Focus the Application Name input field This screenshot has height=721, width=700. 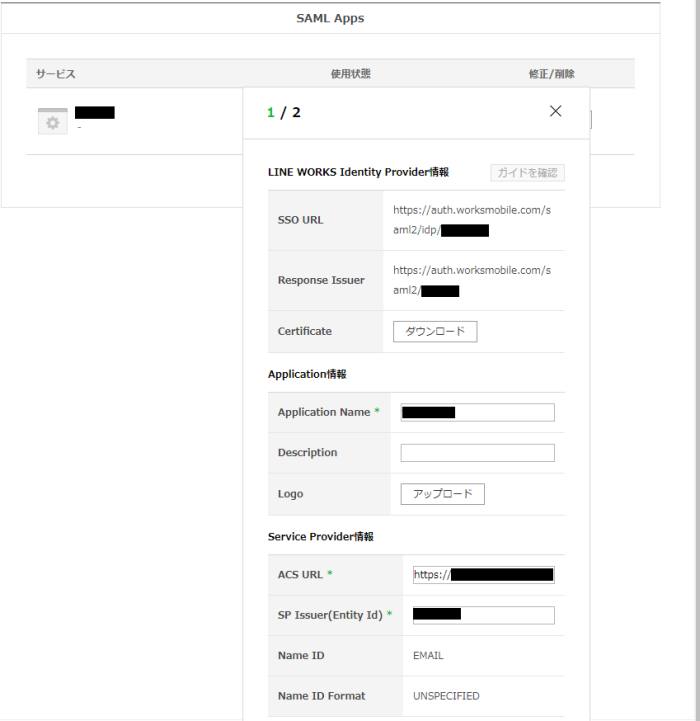[477, 412]
